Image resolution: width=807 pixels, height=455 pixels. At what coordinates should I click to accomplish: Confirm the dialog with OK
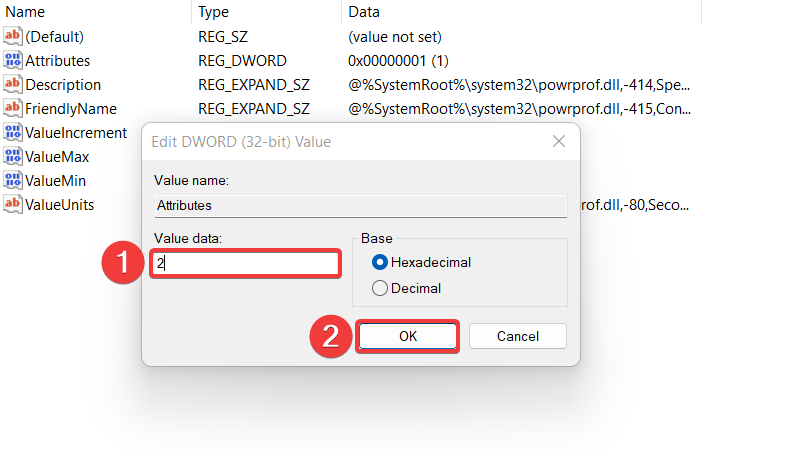click(x=408, y=336)
